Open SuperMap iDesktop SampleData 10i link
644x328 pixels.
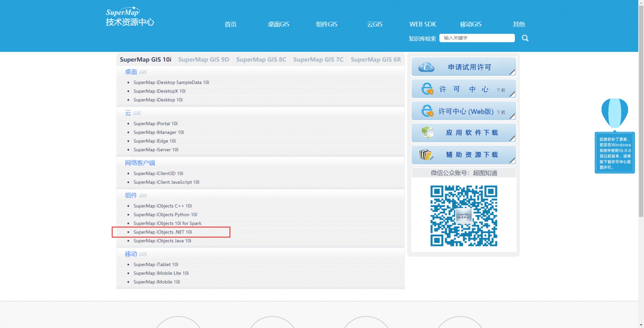[171, 82]
